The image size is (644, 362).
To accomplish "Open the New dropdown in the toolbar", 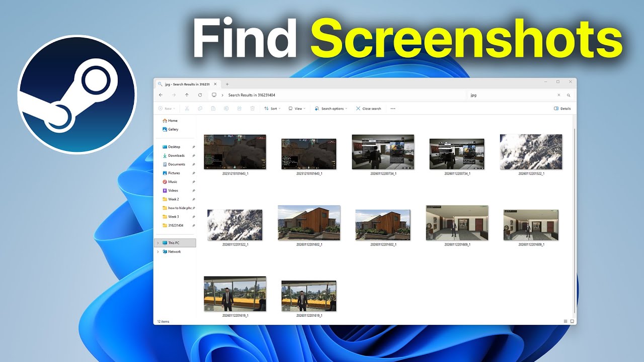I will click(167, 109).
